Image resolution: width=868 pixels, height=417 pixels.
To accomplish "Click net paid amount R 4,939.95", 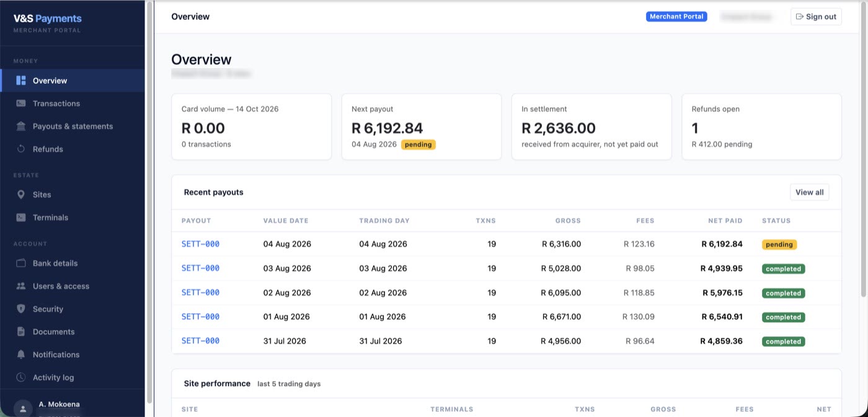I will pyautogui.click(x=721, y=268).
